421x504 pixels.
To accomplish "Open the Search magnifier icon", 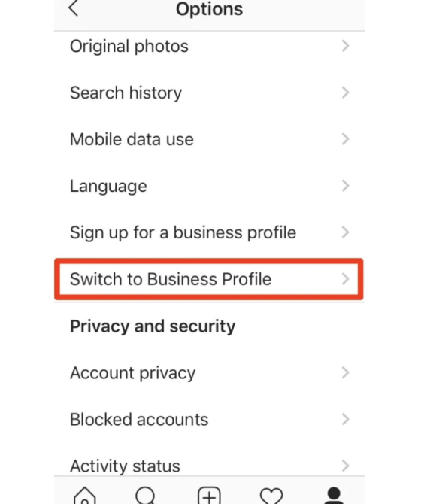I will tap(146, 495).
